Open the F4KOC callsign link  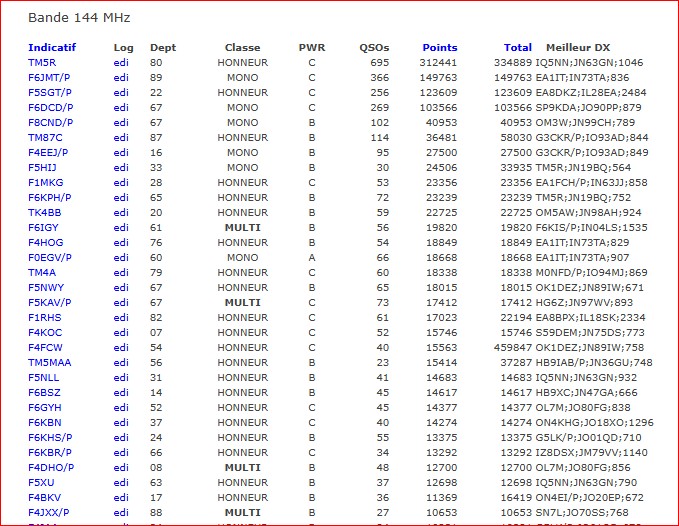coord(45,332)
